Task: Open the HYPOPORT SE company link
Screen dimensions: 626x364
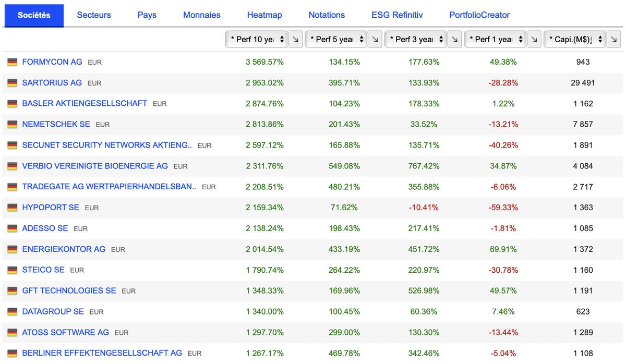Action: (x=51, y=207)
